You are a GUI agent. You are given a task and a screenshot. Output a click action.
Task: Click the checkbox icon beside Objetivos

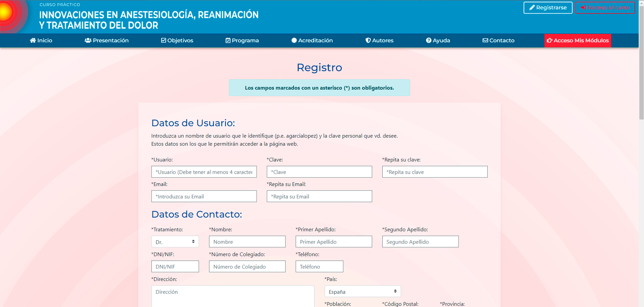[164, 40]
